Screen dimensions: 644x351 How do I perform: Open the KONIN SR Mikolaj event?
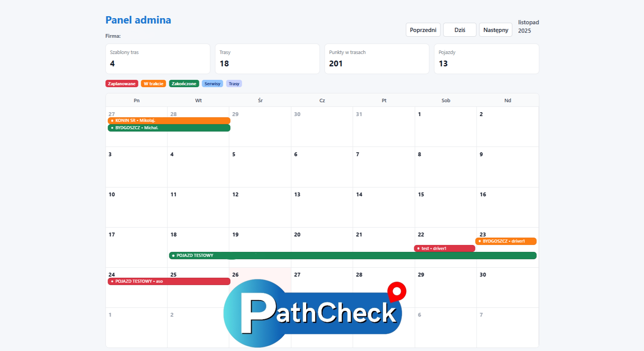169,121
